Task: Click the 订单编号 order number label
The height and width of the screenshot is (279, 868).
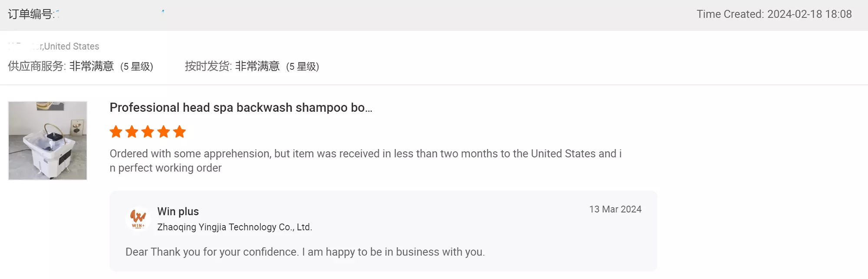Action: coord(31,14)
